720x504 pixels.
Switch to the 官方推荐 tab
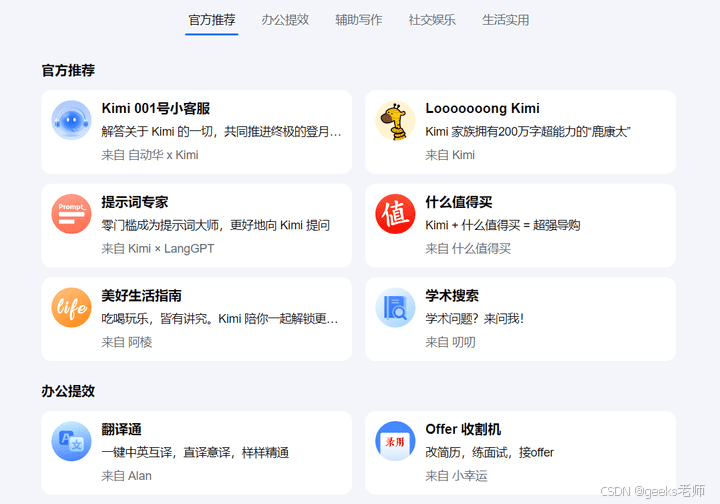coord(212,20)
